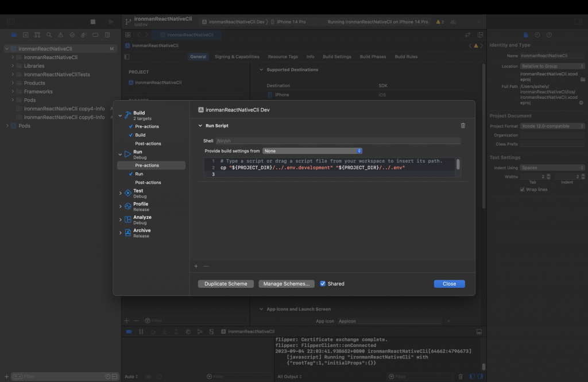The width and height of the screenshot is (588, 382).
Task: Open the Project Format dropdown
Action: pos(552,126)
